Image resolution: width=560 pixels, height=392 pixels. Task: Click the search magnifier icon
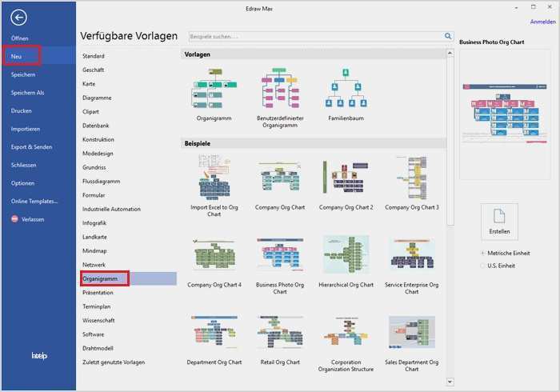coord(448,36)
